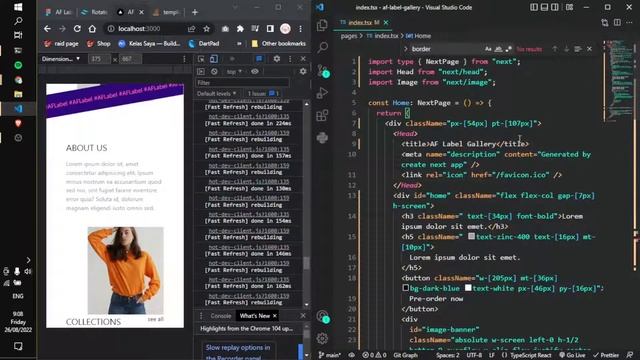
Task: Bookmark this page with star icon
Action: (207, 29)
